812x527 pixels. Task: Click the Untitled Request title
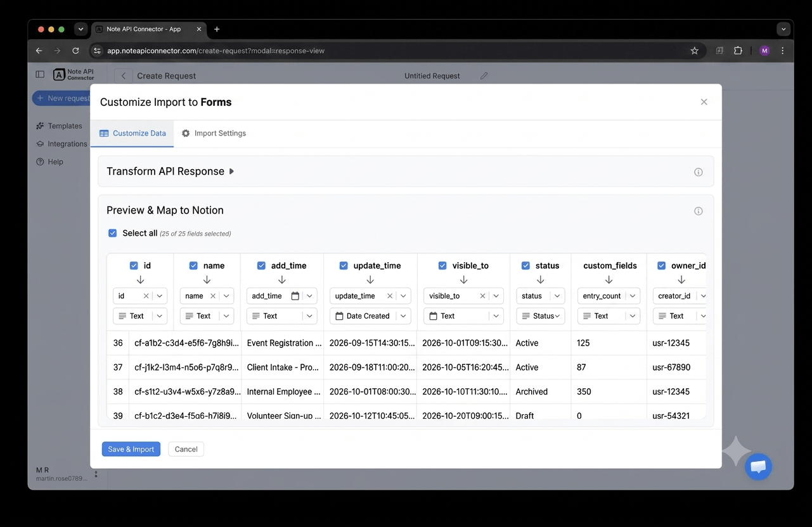tap(432, 76)
